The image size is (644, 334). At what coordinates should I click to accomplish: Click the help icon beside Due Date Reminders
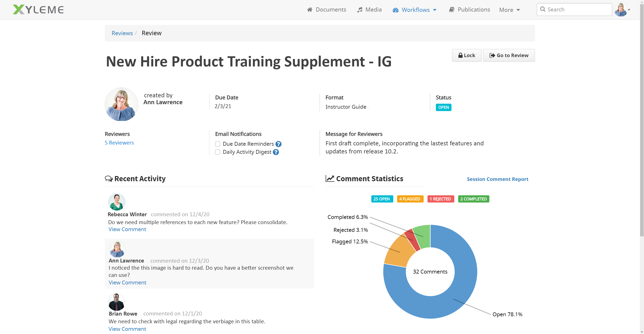coord(278,144)
